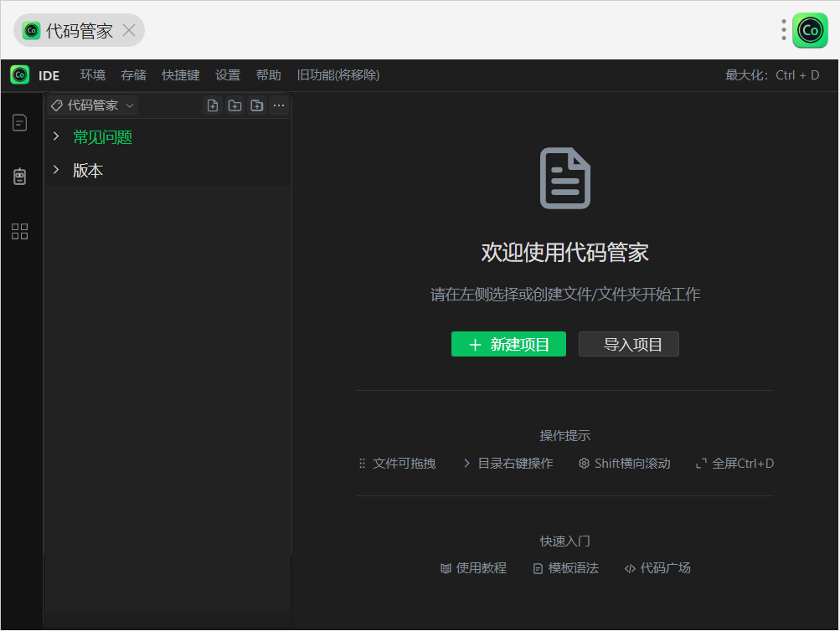Open the browser three-dot menu at top right
Viewport: 840px width, 631px height.
pos(784,31)
